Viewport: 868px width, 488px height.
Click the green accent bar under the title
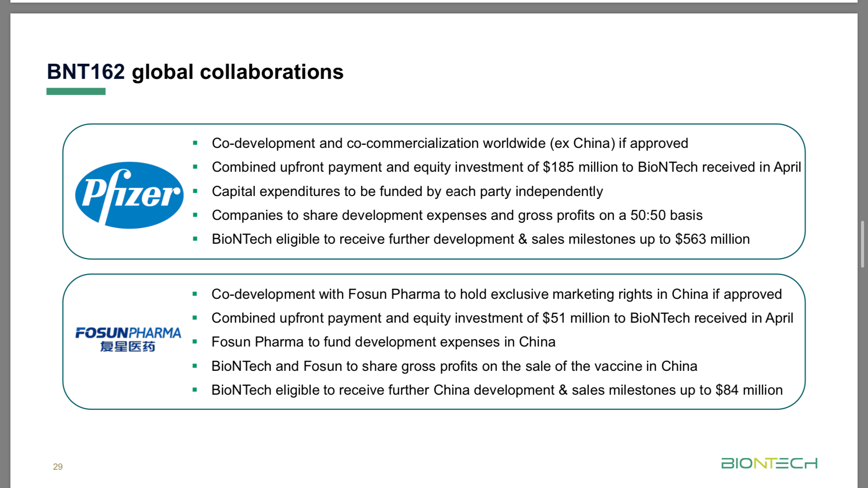(x=76, y=91)
